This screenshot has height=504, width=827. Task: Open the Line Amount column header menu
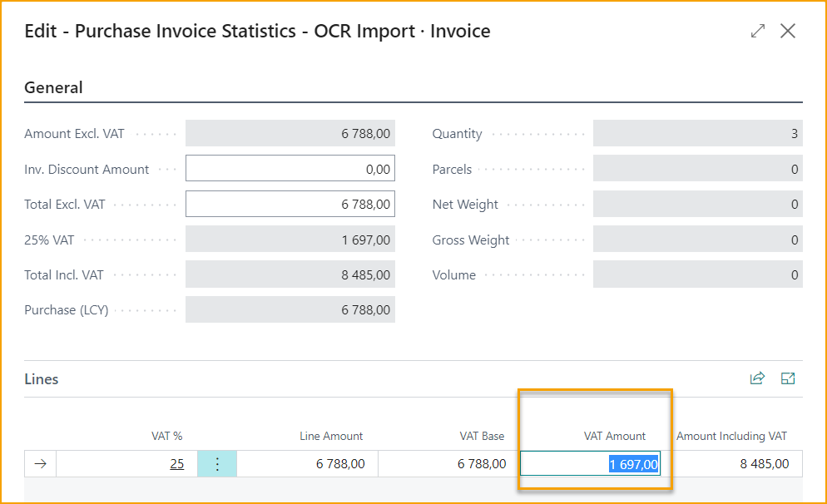tap(331, 435)
